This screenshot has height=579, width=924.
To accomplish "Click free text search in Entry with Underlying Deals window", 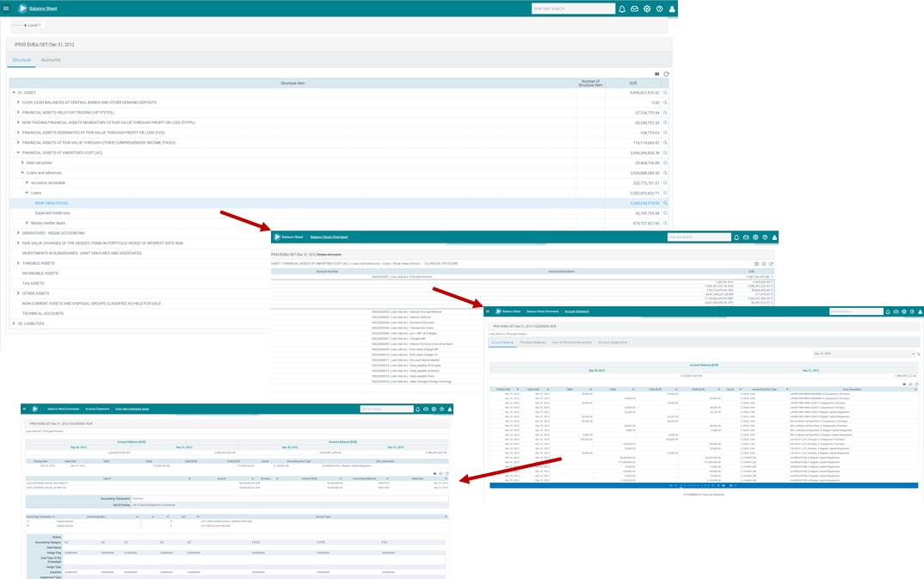I will pyautogui.click(x=386, y=409).
